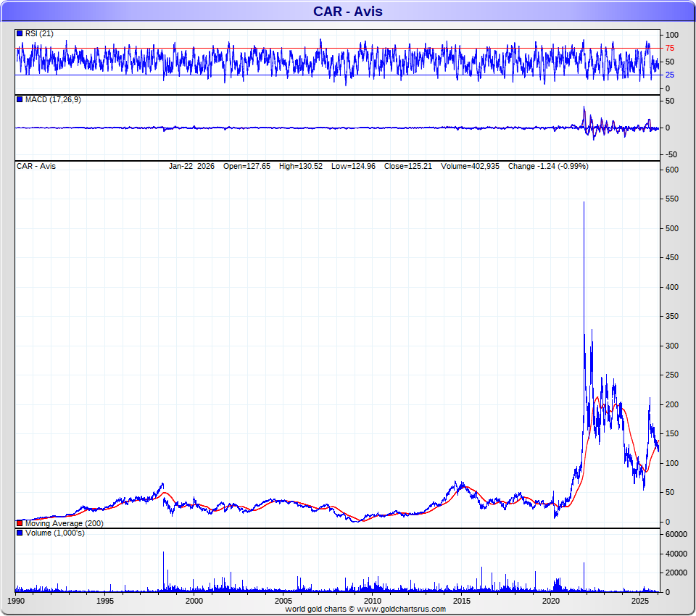
Task: Click the blue RSI (21) legend square
Action: click(20, 33)
